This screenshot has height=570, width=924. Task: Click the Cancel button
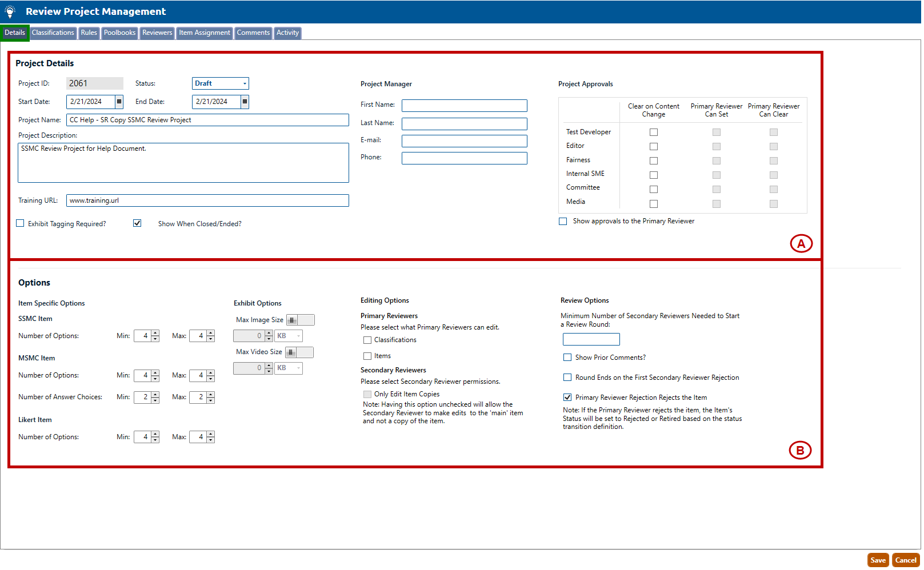[x=906, y=560]
